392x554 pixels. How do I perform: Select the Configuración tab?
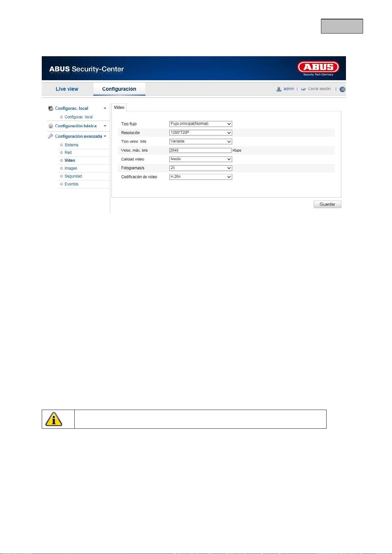pos(119,89)
